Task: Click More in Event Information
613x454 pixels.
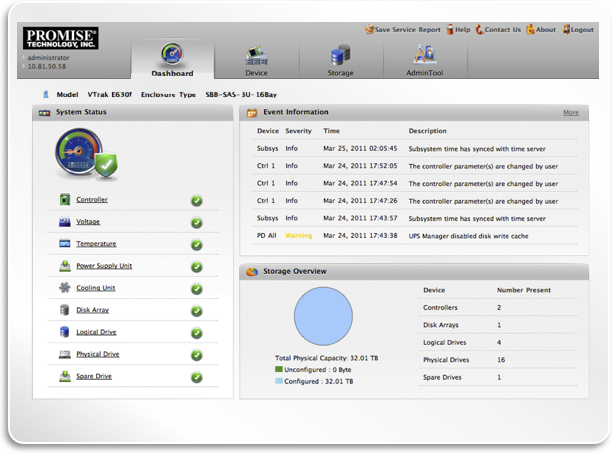Action: [571, 113]
